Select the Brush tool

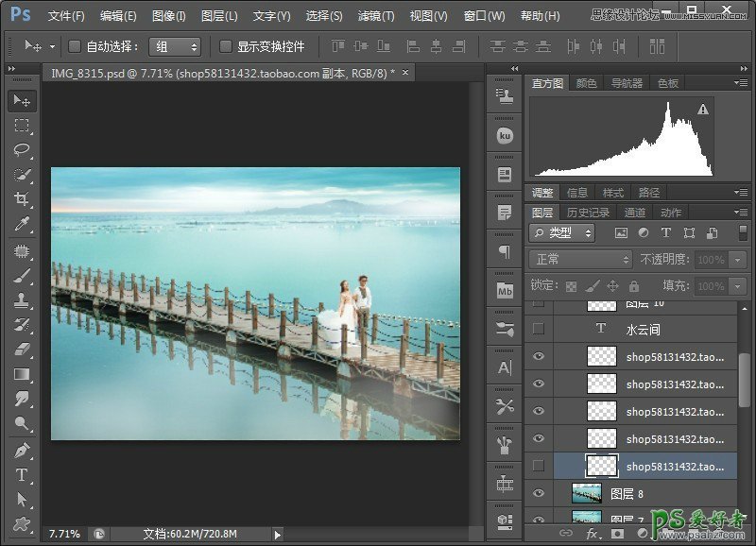click(22, 276)
